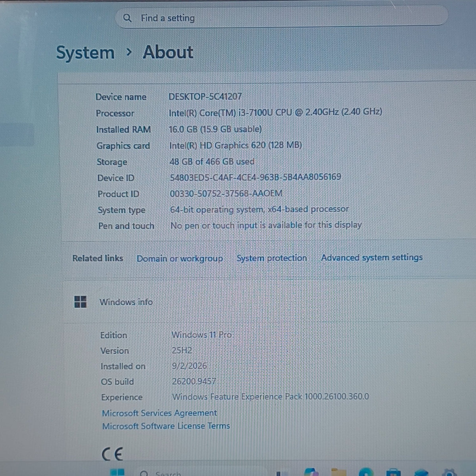Image resolution: width=476 pixels, height=476 pixels.
Task: Click the Experience label
Action: (121, 397)
